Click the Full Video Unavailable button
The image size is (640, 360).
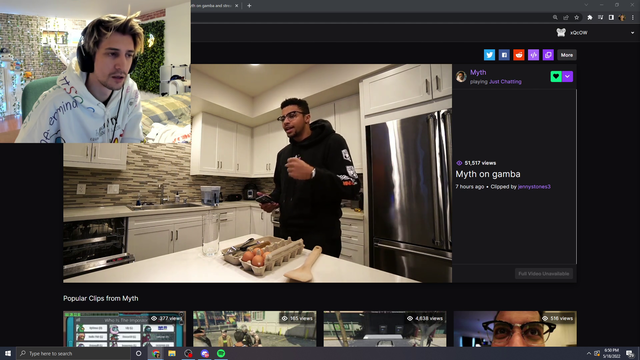[544, 273]
